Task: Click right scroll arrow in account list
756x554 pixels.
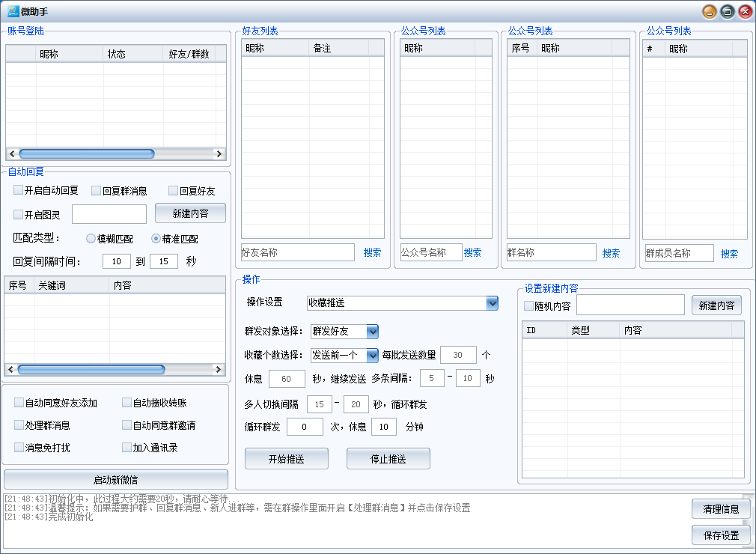Action: point(219,153)
